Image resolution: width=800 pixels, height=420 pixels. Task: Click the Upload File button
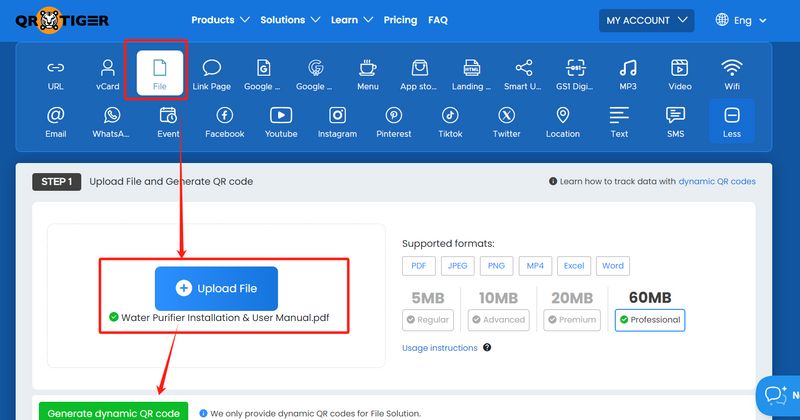[x=216, y=288]
